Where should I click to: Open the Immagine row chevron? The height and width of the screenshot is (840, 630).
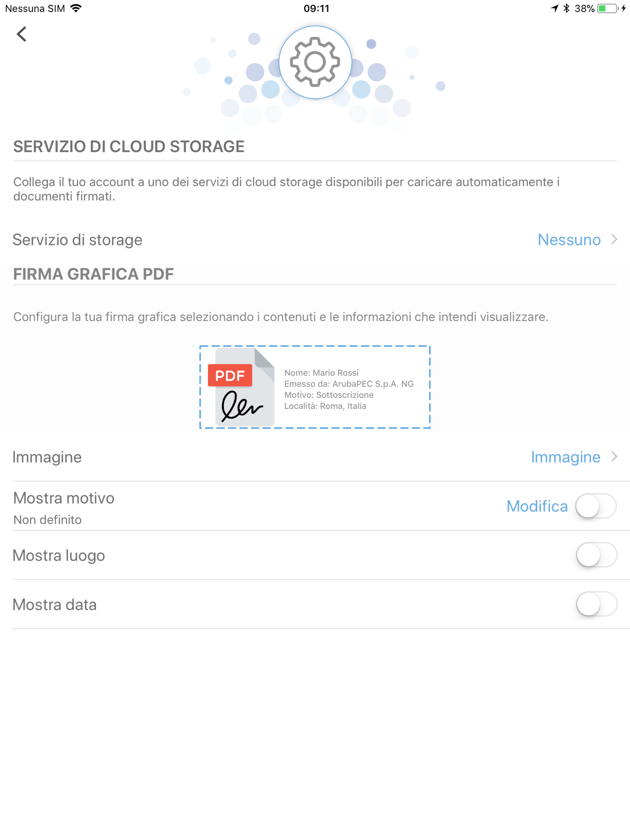(614, 457)
